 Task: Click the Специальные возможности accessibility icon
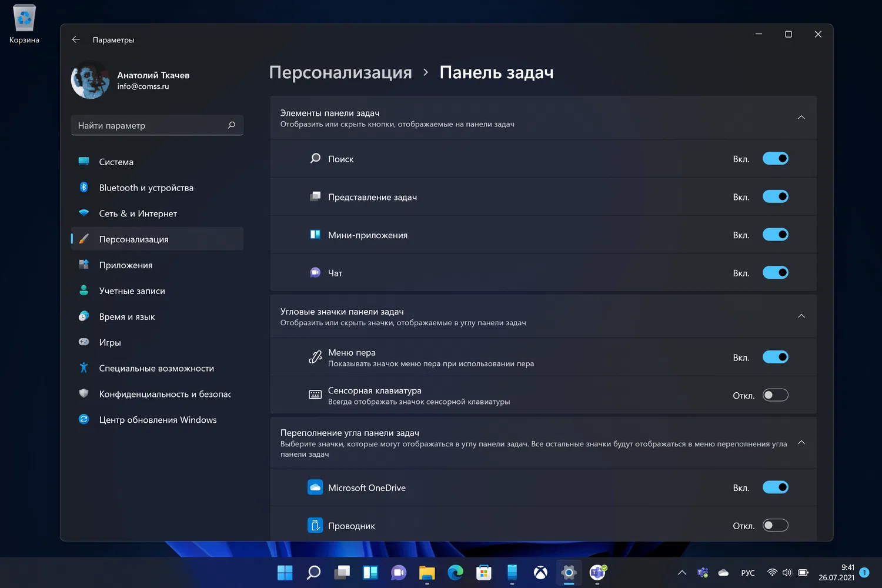(x=83, y=367)
